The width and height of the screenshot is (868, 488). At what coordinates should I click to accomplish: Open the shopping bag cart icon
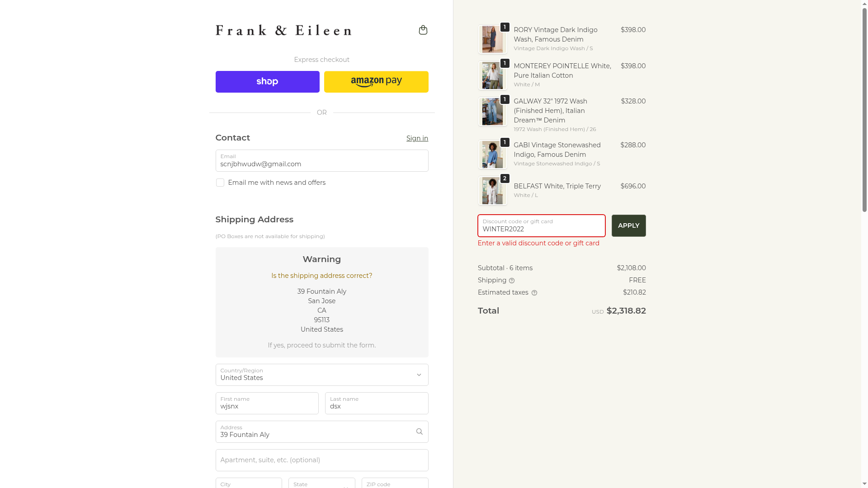(x=423, y=30)
